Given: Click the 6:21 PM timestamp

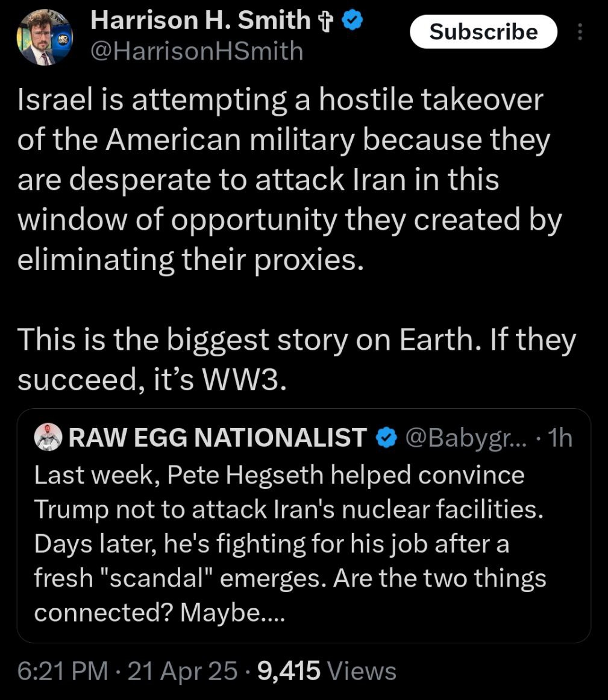Looking at the screenshot, I should coord(63,671).
